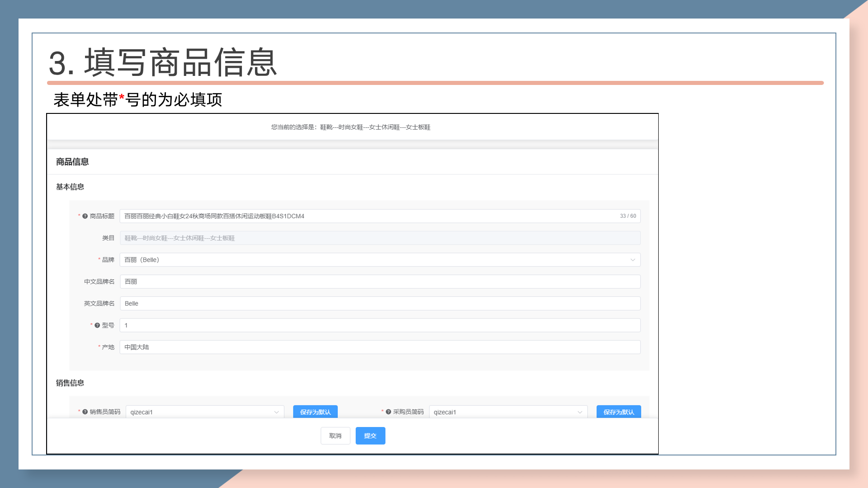Click the 基本信息 section heading
Viewport: 868px width, 488px height.
pyautogui.click(x=70, y=187)
